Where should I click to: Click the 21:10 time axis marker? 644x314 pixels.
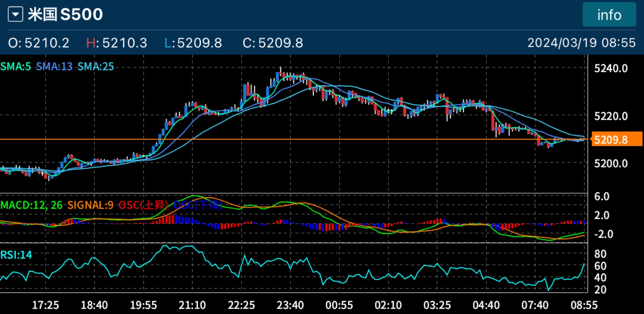[x=192, y=305]
